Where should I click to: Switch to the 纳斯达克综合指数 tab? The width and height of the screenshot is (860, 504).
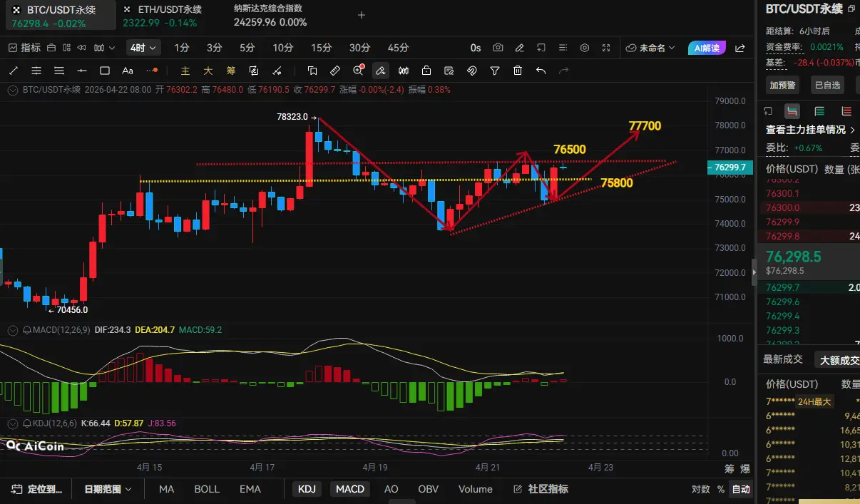point(270,16)
